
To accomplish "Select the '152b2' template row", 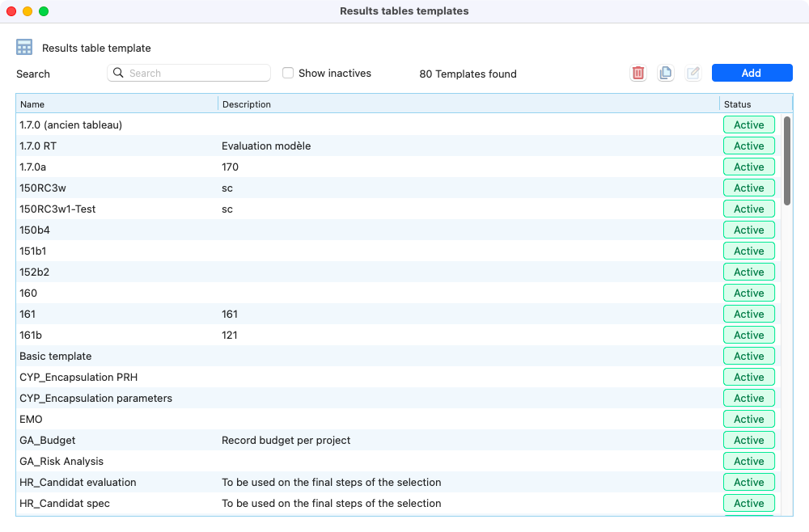I will click(x=398, y=272).
